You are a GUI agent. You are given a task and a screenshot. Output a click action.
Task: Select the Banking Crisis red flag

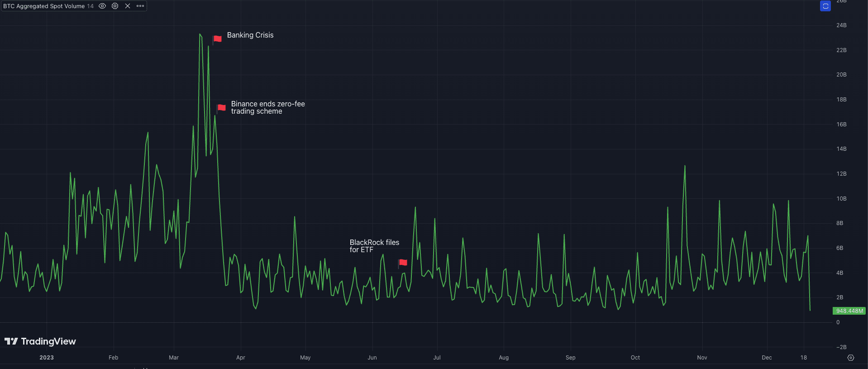coord(217,39)
